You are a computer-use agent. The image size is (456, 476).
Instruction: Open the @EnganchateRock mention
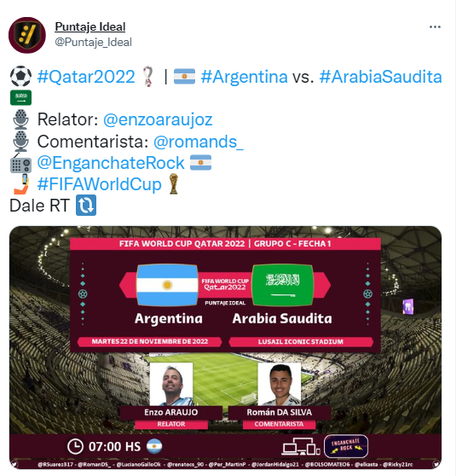111,163
